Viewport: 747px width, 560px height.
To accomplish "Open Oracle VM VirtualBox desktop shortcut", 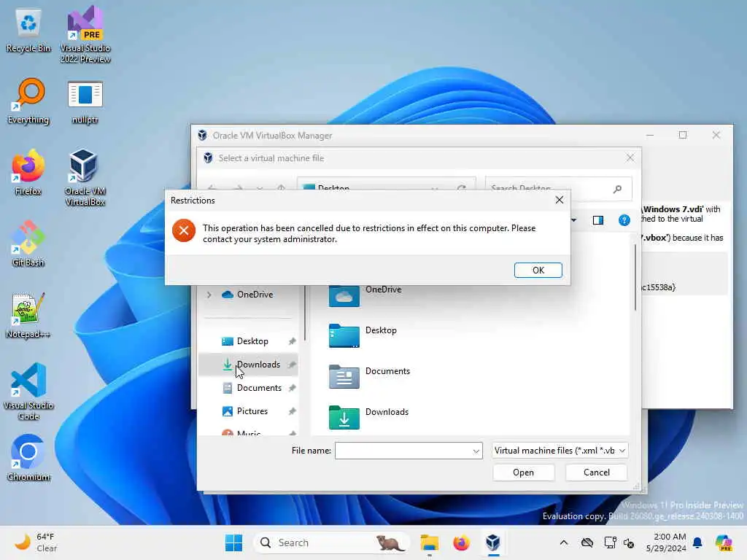I will point(85,177).
